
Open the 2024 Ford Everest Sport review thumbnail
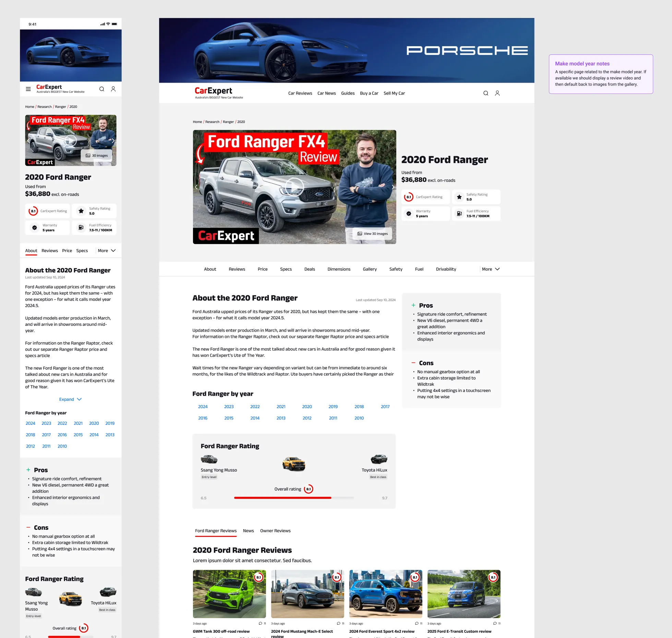[386, 594]
